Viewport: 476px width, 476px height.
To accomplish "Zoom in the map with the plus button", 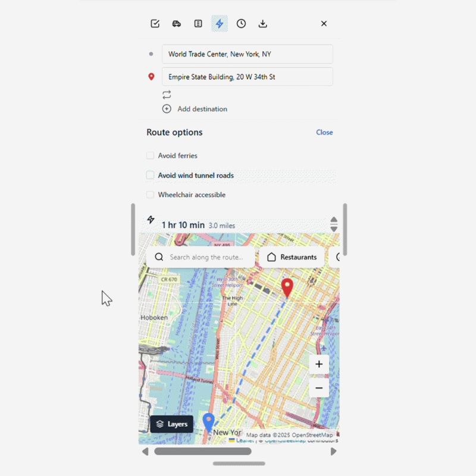I will point(319,364).
